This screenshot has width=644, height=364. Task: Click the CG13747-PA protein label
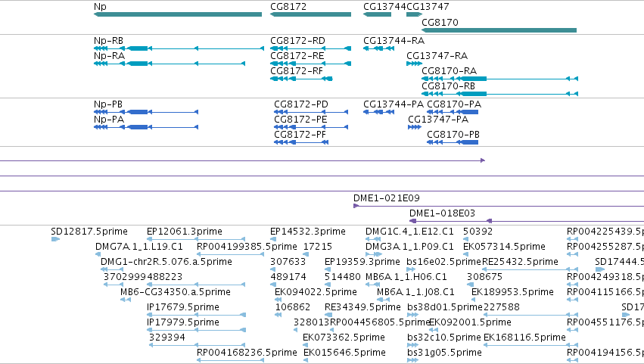coord(438,120)
